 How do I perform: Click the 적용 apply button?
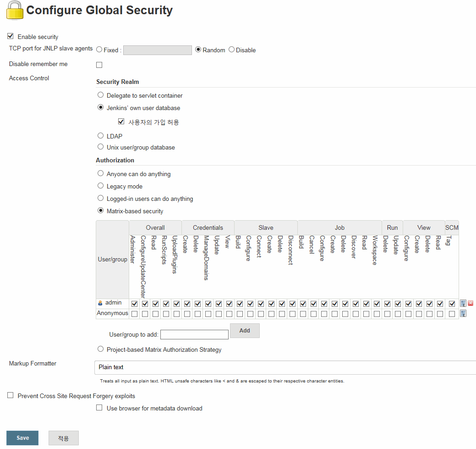click(x=63, y=438)
